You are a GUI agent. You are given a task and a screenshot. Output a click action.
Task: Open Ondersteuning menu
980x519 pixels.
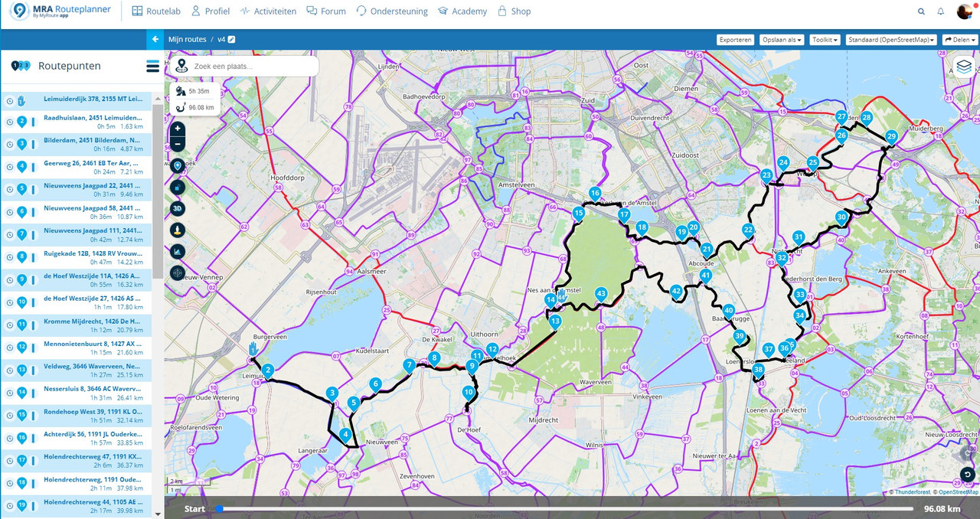click(392, 11)
